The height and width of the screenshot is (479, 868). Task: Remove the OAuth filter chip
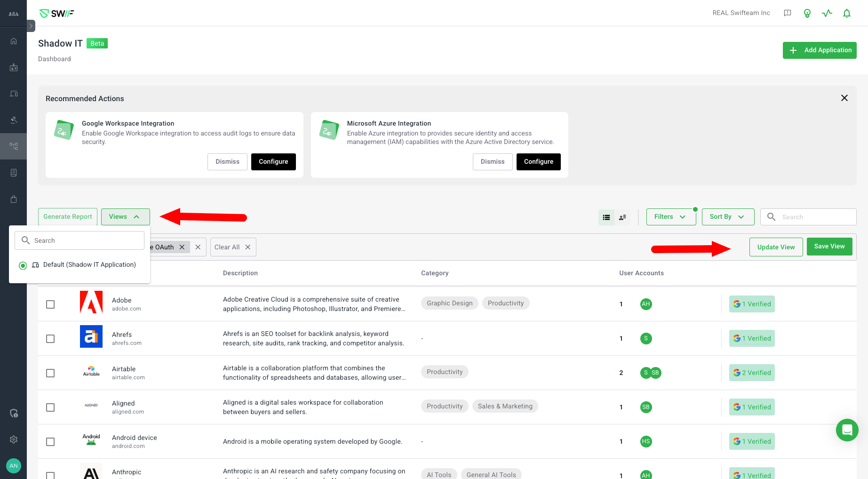coord(182,247)
